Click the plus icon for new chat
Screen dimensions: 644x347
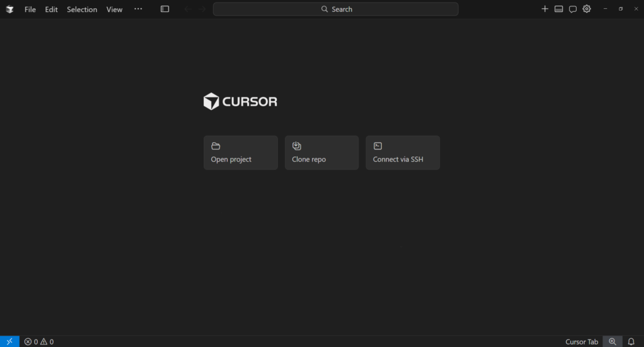point(545,9)
